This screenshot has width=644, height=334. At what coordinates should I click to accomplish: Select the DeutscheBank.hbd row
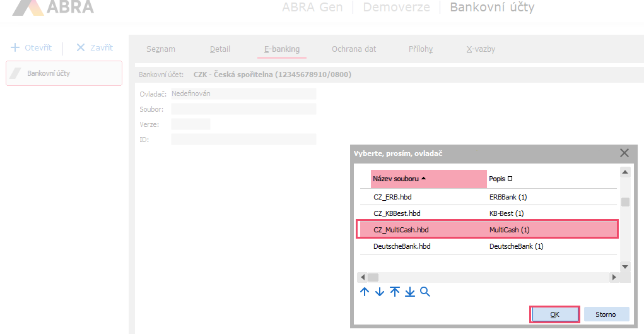coord(488,246)
